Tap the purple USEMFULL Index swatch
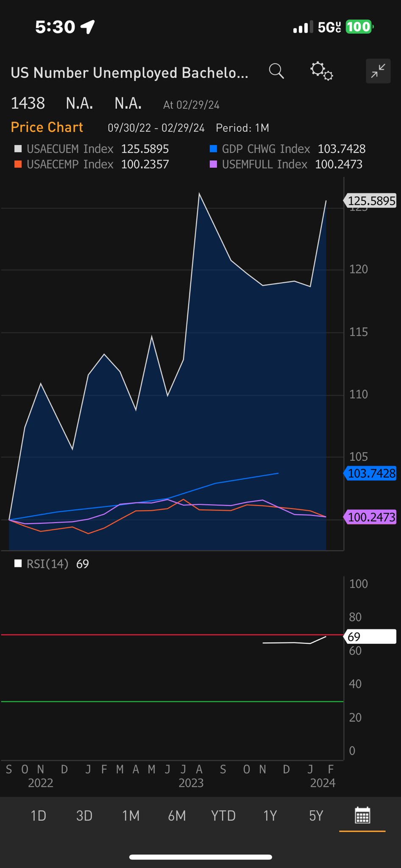This screenshot has height=868, width=401. 213,164
